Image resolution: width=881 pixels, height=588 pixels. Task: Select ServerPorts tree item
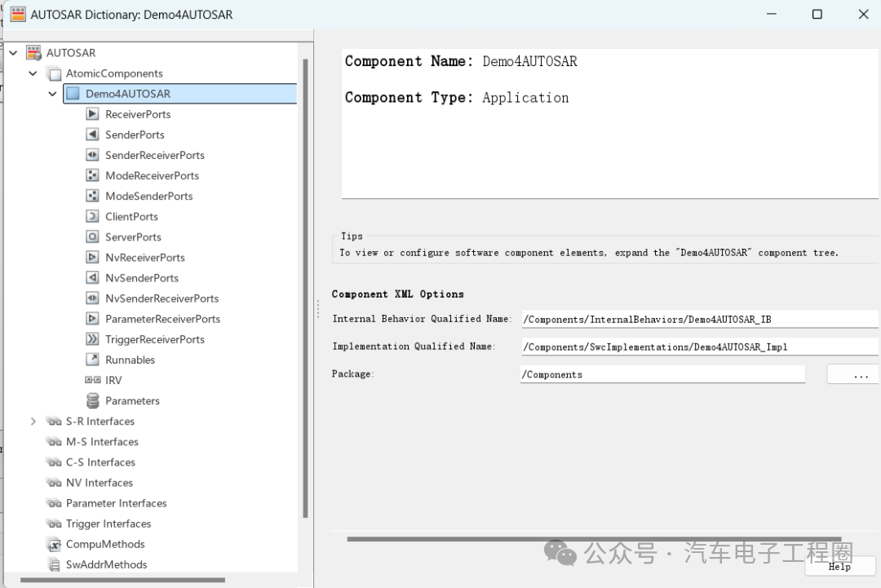click(x=133, y=237)
